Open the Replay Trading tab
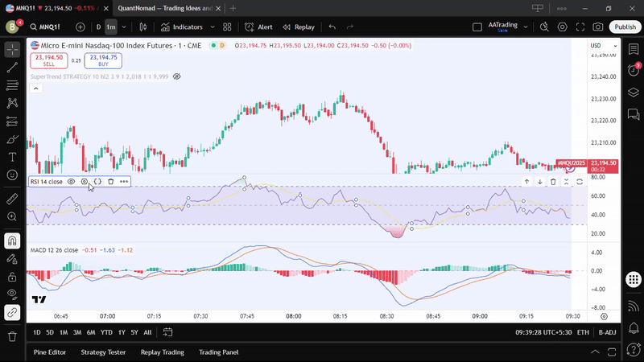644x362 pixels. pyautogui.click(x=163, y=352)
